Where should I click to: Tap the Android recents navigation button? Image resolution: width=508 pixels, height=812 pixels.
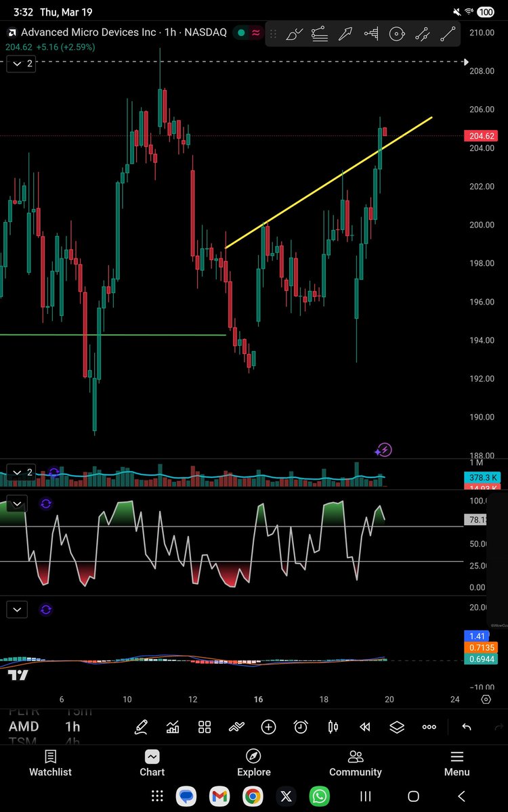[x=364, y=796]
